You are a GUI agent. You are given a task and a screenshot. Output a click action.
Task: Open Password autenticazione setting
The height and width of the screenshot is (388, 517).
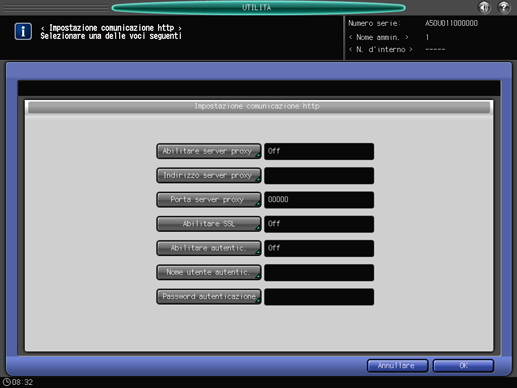(x=209, y=297)
